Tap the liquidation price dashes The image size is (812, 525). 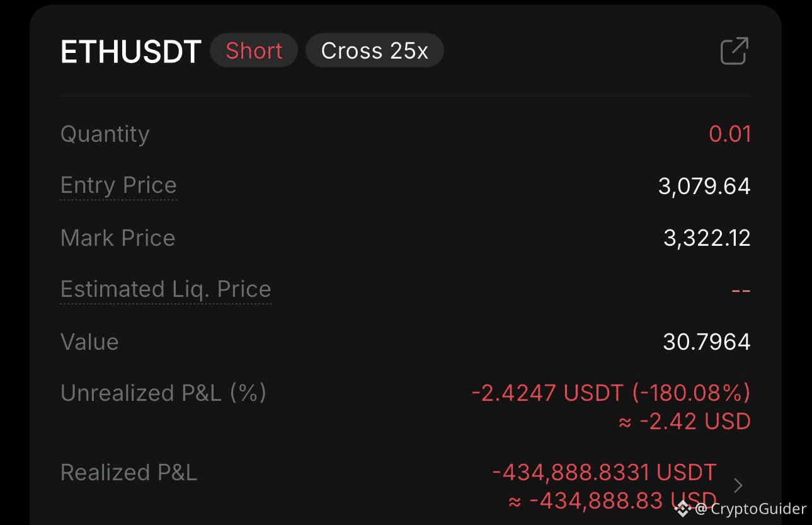(741, 291)
